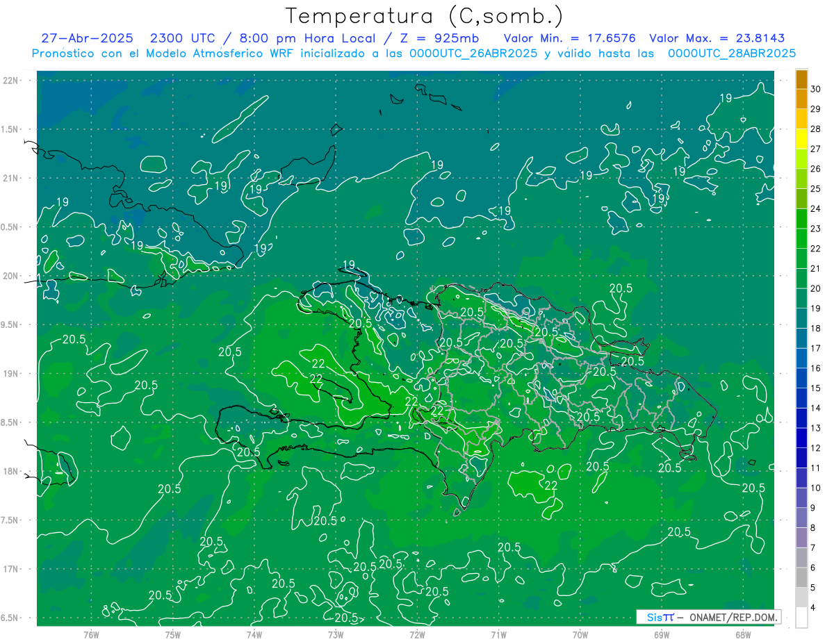Click the 14 label on the color legend
Image resolution: width=834 pixels, height=644 pixels.
[x=816, y=408]
